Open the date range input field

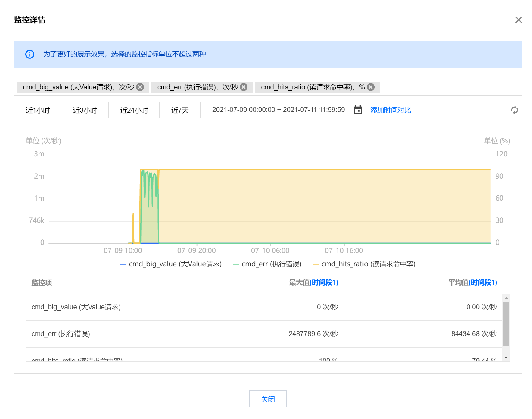tap(278, 110)
